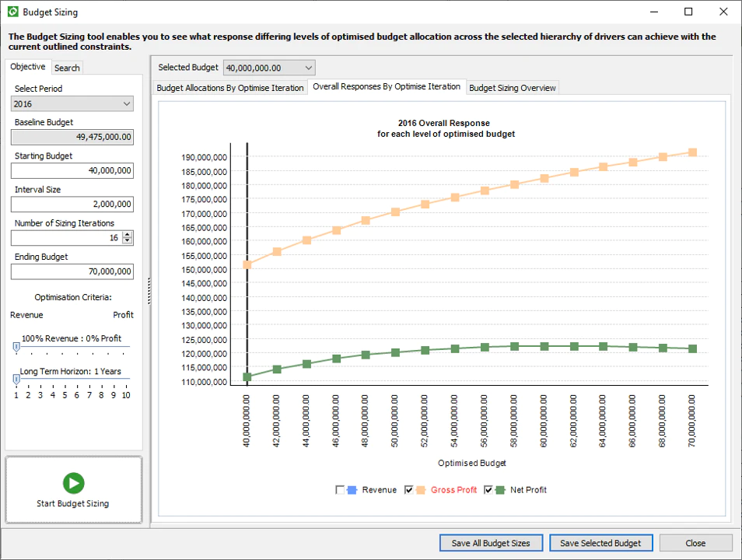
Task: Minimize the Budget Sizing window
Action: point(654,12)
